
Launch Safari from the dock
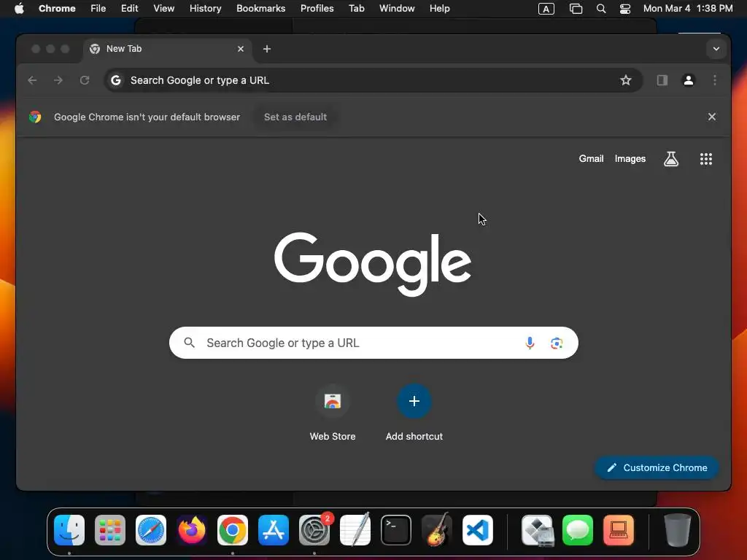[x=151, y=530]
